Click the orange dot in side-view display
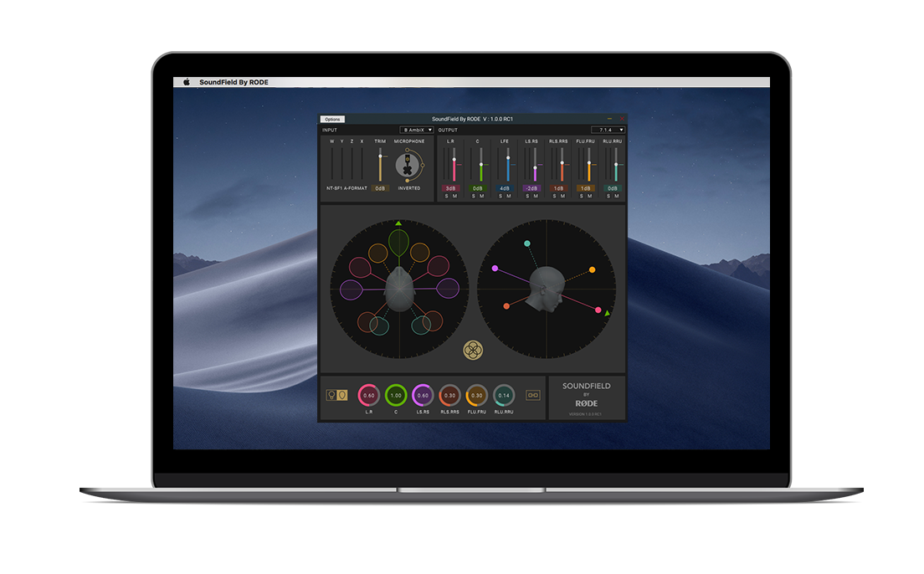 (x=593, y=270)
